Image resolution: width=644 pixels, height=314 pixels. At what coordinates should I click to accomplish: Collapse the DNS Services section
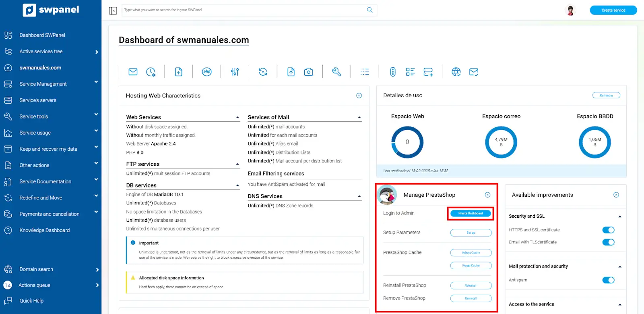[x=359, y=197]
